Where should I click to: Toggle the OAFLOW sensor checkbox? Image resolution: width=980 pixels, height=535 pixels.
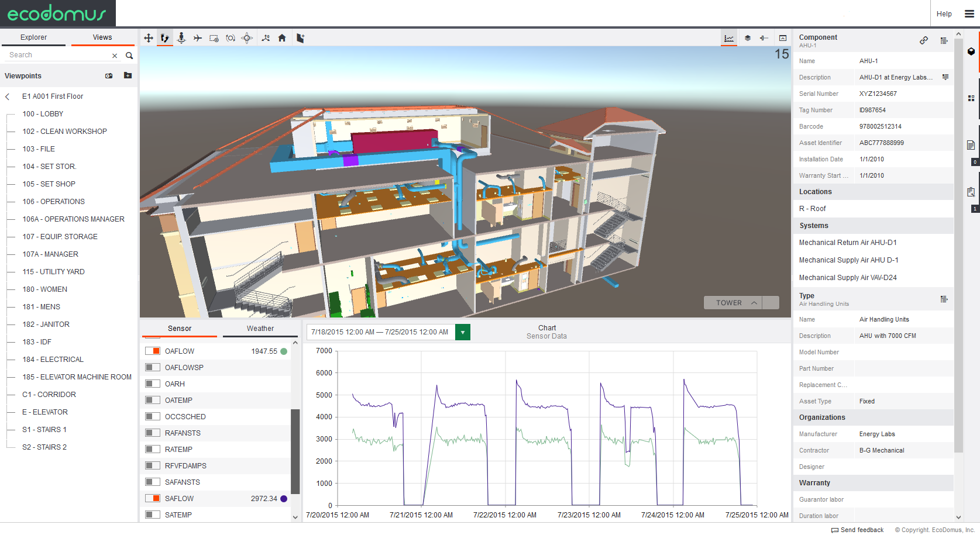click(153, 351)
